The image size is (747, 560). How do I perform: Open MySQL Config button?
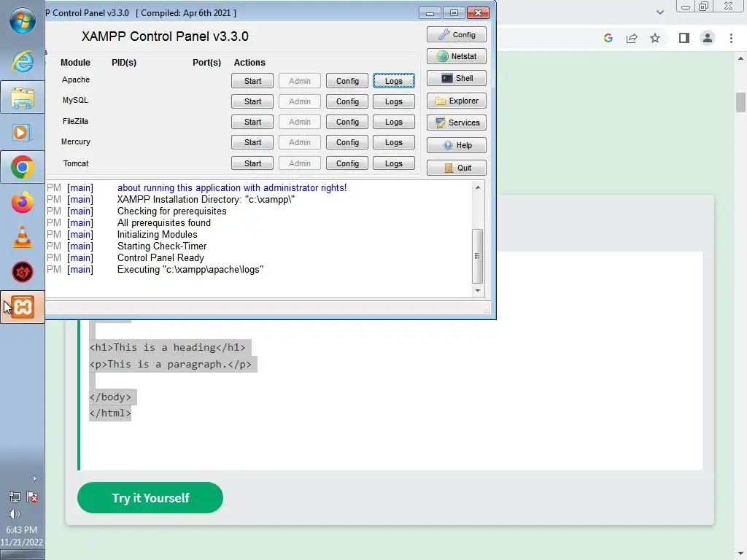click(x=347, y=101)
